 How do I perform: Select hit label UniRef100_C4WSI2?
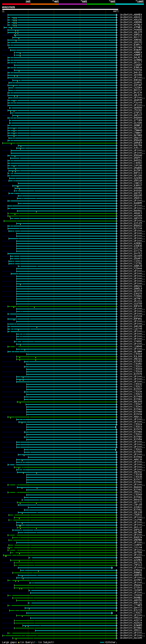click(x=131, y=183)
